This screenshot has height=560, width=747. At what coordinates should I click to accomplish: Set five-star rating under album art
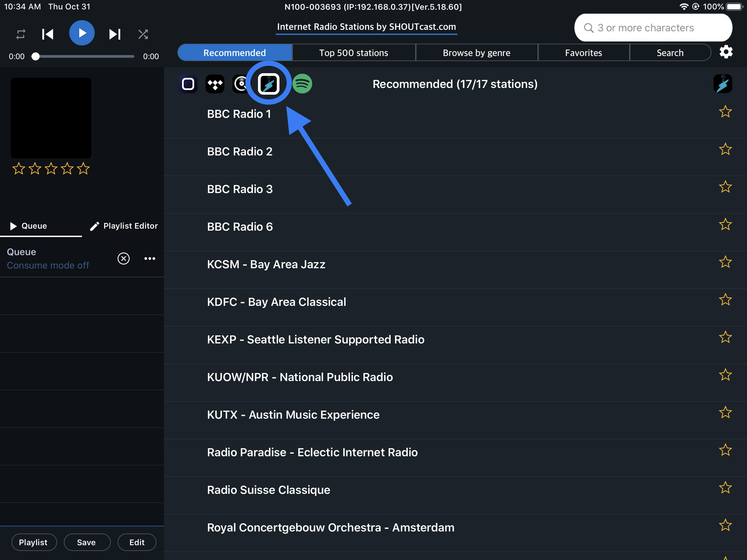point(83,169)
